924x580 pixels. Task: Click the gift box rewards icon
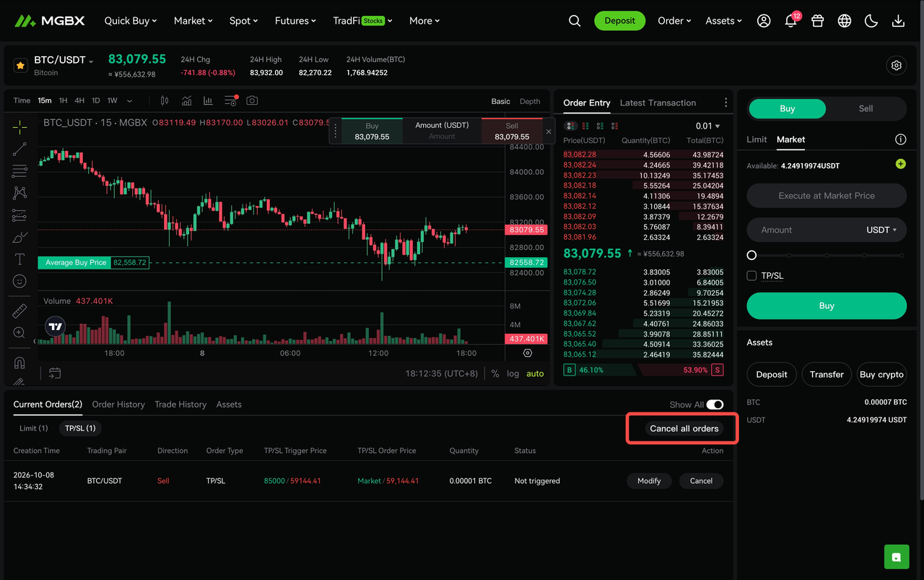[x=817, y=21]
